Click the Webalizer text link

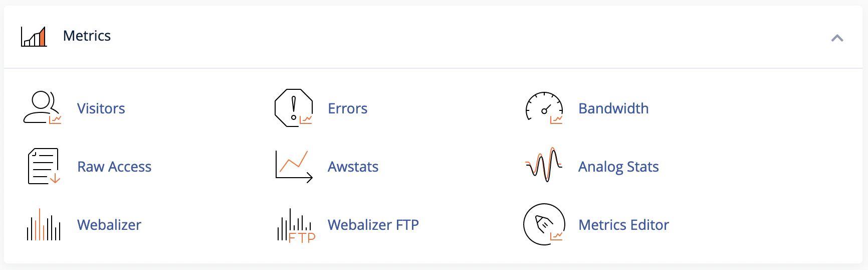coord(109,225)
